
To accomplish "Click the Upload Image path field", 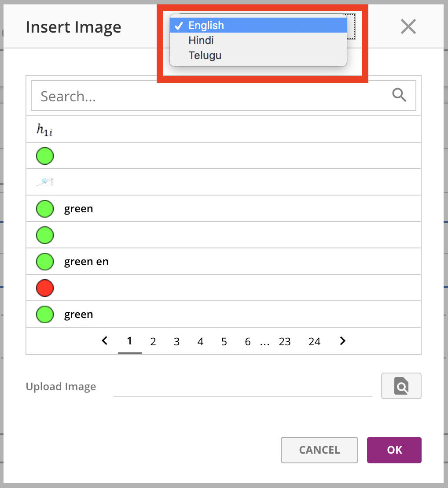I will [x=242, y=387].
